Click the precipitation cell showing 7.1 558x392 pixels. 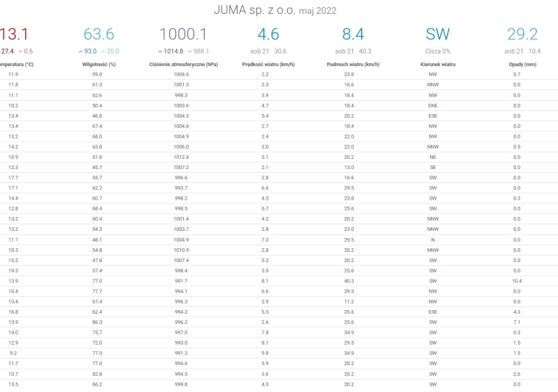[517, 322]
